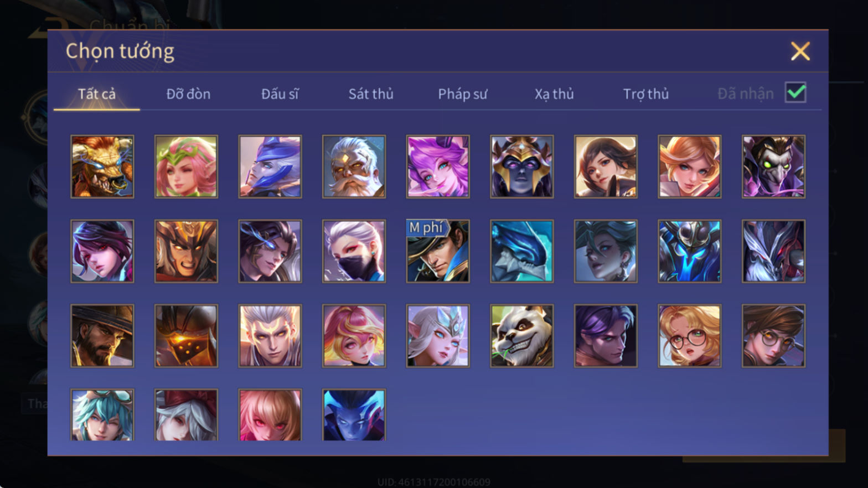Image resolution: width=868 pixels, height=488 pixels.
Task: Choose the masked white-haired ninja hero
Action: point(354,251)
